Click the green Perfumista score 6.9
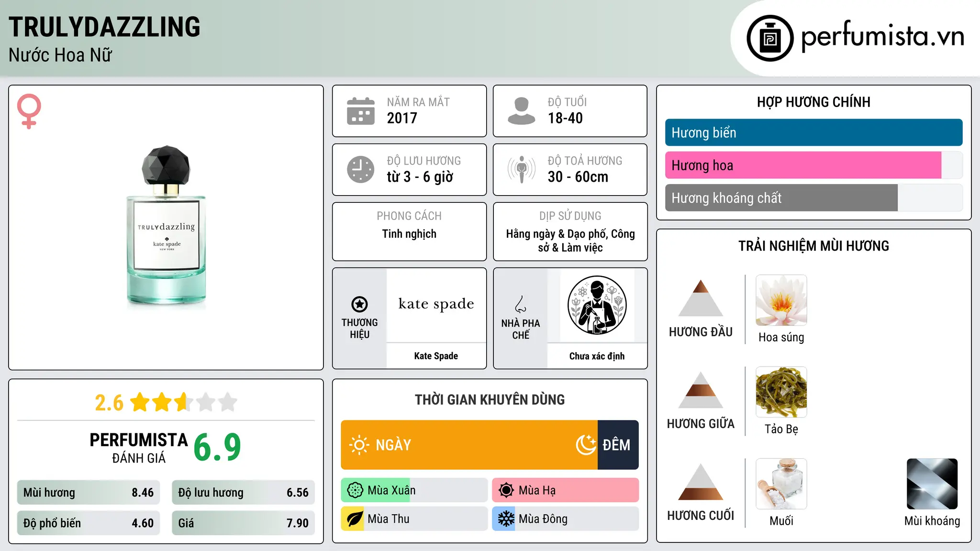Viewport: 980px width, 551px height. click(x=217, y=448)
